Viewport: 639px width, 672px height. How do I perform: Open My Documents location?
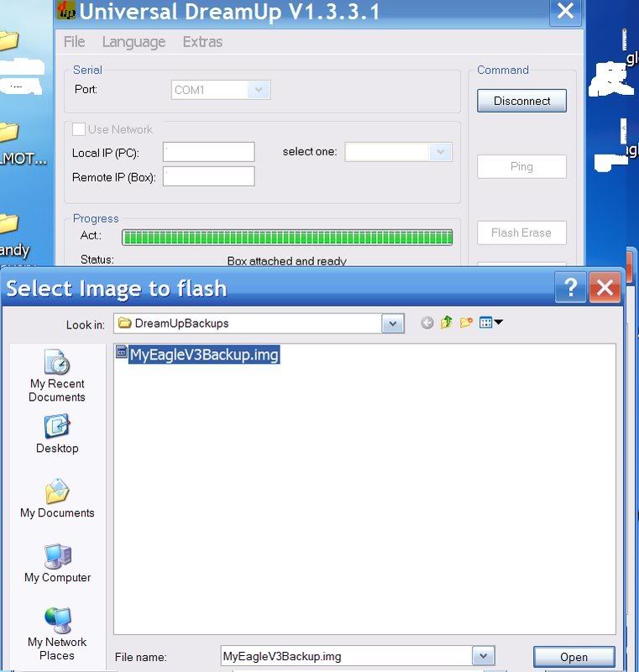click(x=57, y=498)
